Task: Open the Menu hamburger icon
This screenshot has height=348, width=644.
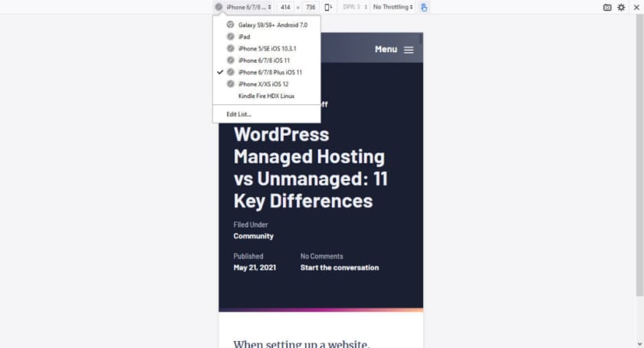Action: coord(408,50)
